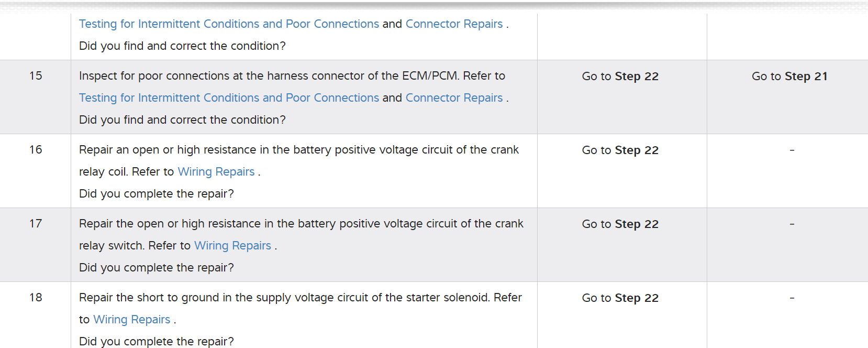868x348 pixels.
Task: Follow Wiring Repairs link in step 17
Action: (x=232, y=246)
